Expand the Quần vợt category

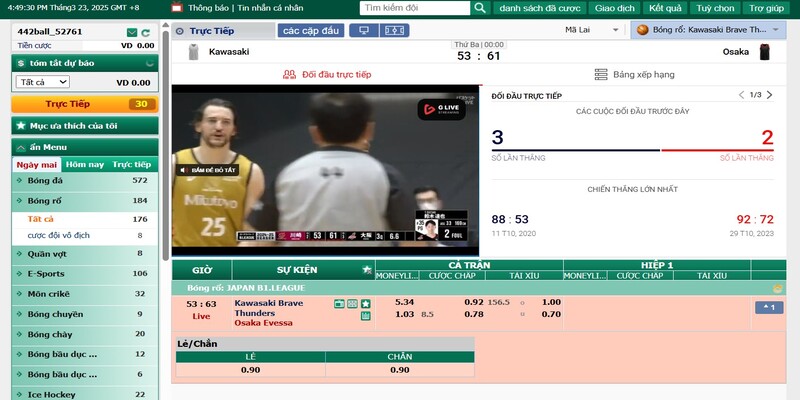click(85, 254)
